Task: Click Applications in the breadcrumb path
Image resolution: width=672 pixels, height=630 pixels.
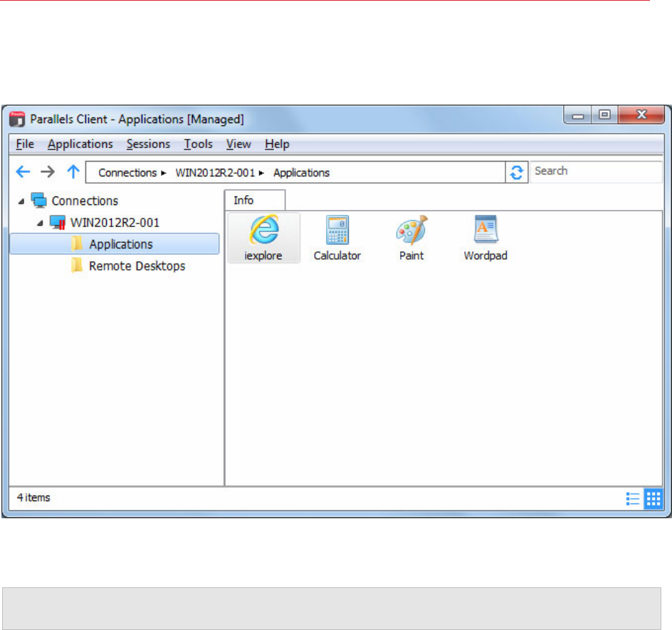Action: (302, 173)
